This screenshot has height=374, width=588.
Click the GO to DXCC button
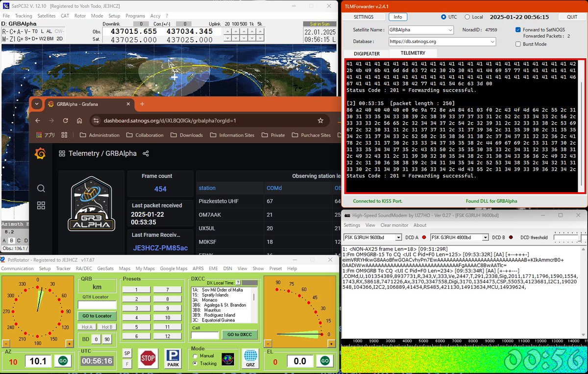[240, 335]
